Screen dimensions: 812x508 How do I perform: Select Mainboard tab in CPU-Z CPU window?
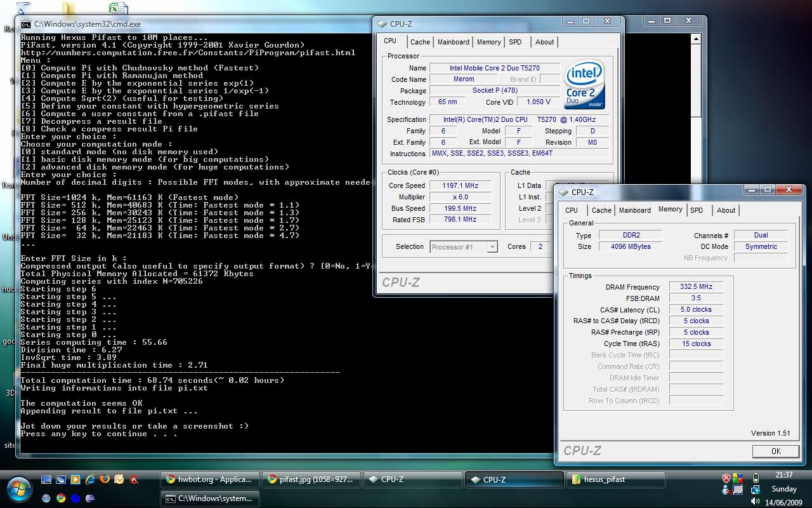(x=454, y=42)
